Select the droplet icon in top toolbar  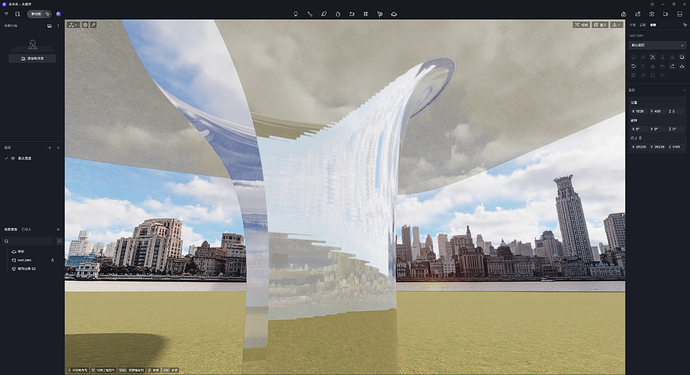pos(338,14)
